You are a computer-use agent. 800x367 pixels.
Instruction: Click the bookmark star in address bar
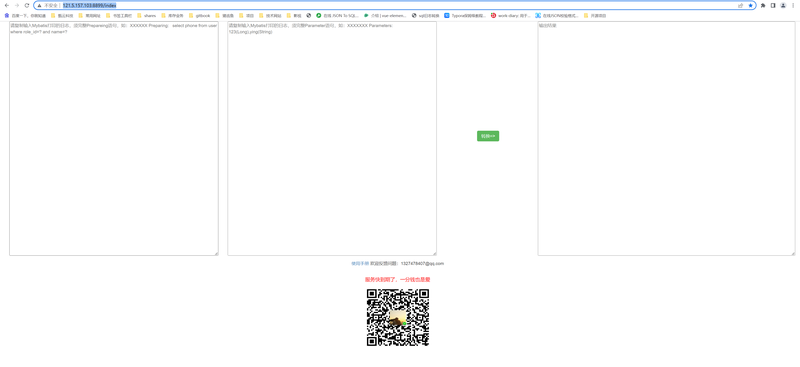click(750, 5)
